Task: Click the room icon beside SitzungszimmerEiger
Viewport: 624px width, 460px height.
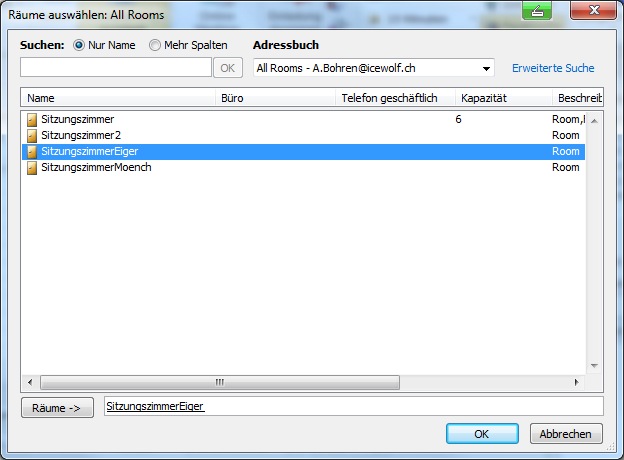Action: [x=32, y=152]
